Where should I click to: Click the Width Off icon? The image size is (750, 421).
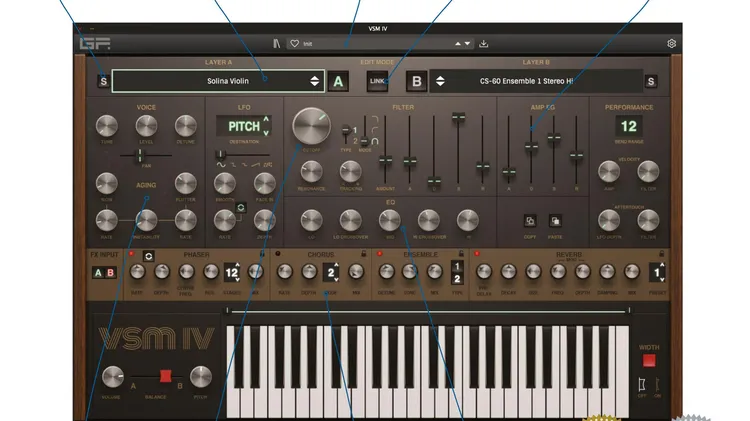(642, 384)
